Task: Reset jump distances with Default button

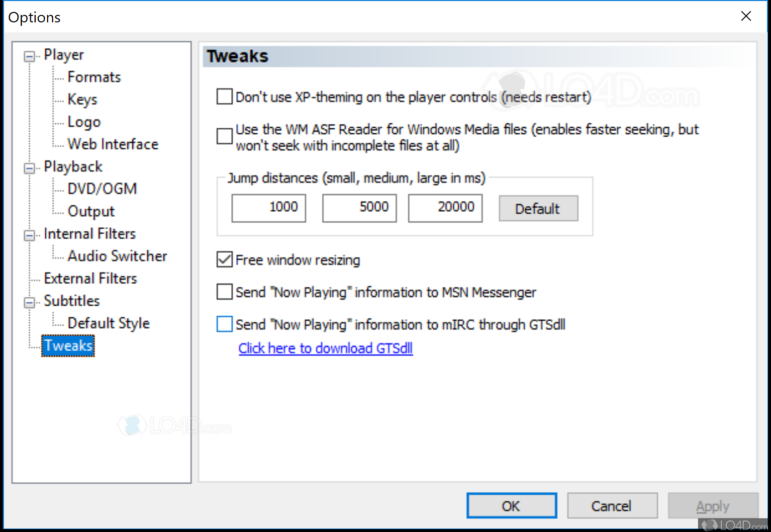Action: coord(538,208)
